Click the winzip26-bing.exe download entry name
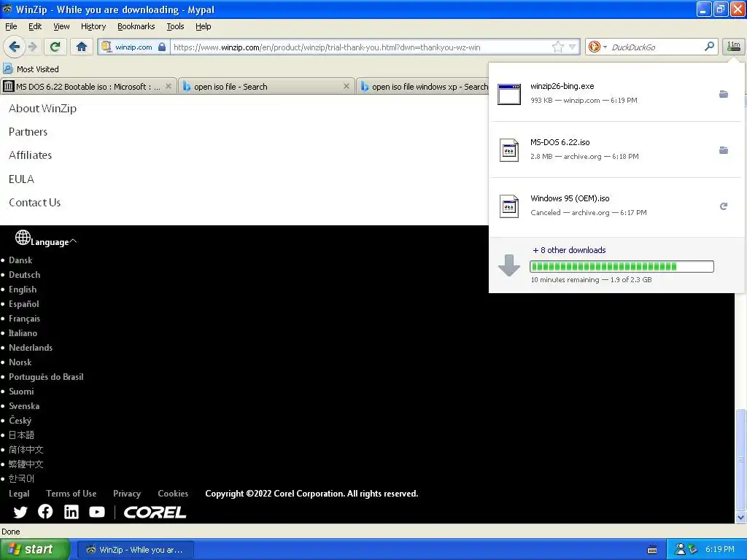Viewport: 747px width, 560px height. 562,86
